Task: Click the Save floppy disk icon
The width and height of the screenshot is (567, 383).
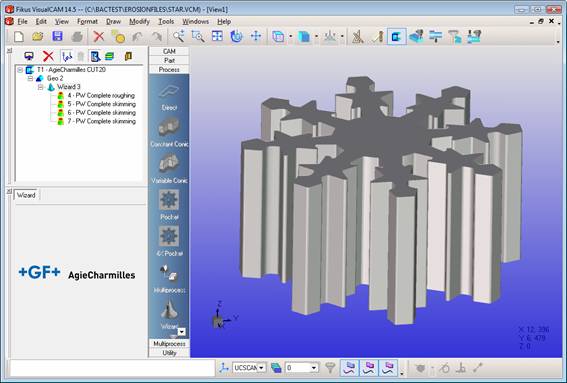Action: coord(57,36)
